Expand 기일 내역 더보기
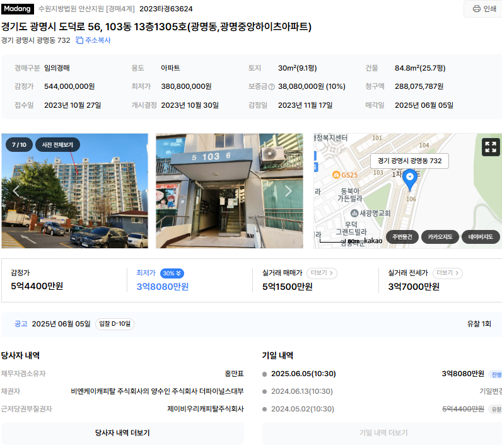Viewport: 502px width, 448px height. point(383,433)
